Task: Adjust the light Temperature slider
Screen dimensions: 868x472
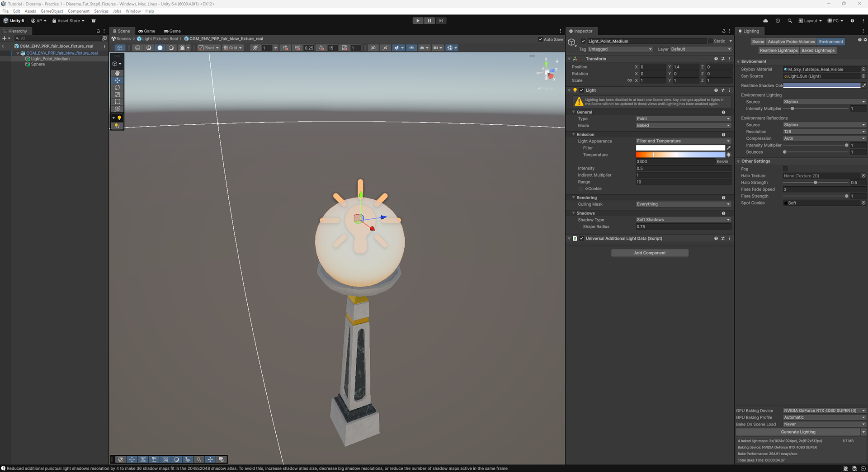Action: (x=680, y=155)
